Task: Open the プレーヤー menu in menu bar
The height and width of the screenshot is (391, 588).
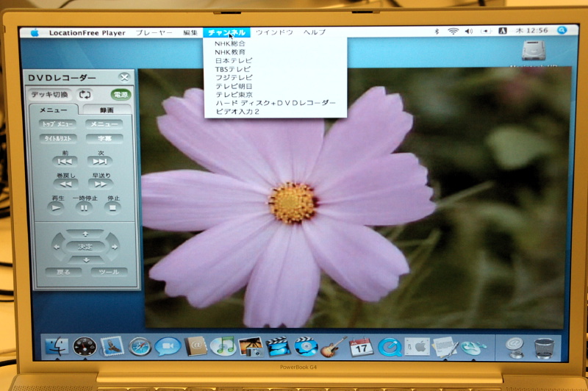Action: (154, 32)
